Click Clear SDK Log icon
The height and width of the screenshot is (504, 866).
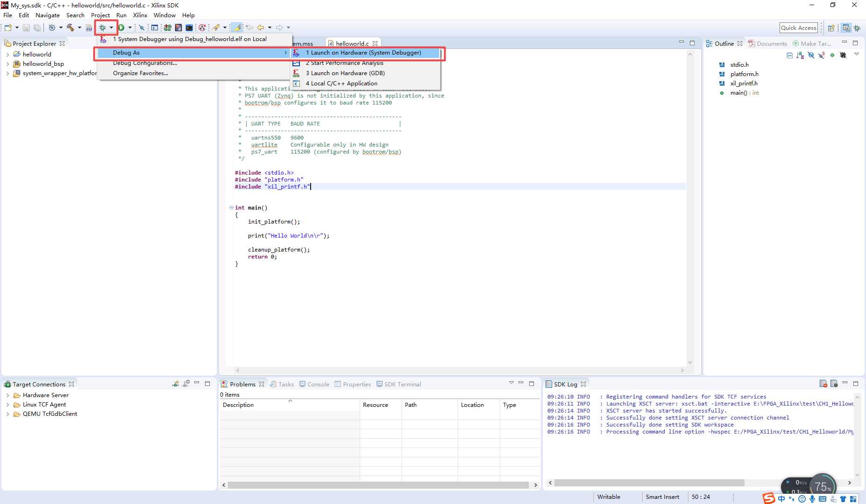coord(823,384)
